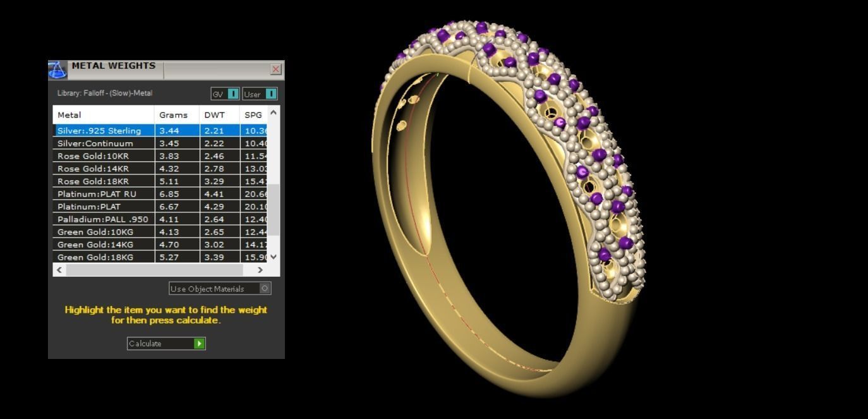The image size is (868, 419).
Task: Toggle the User library button
Action: (x=260, y=94)
